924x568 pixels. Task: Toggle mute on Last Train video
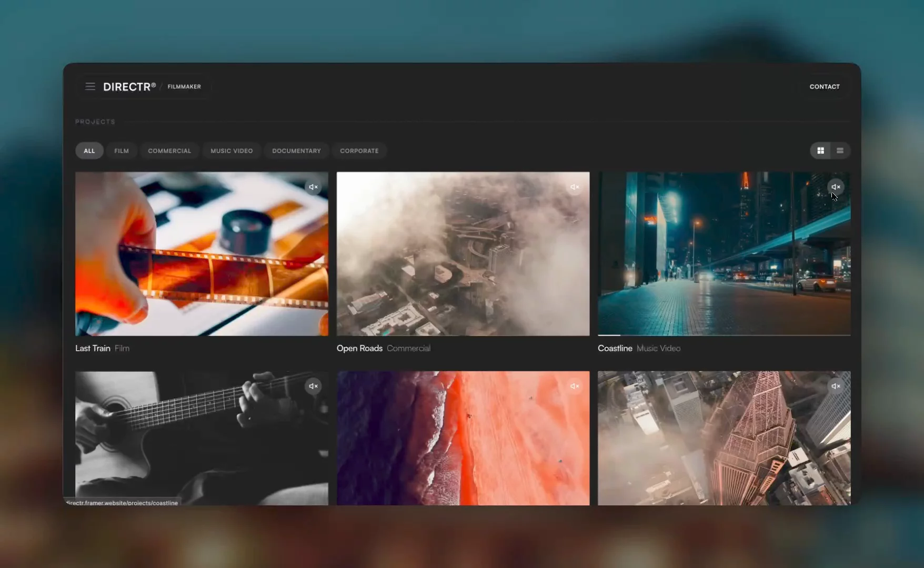pos(313,187)
